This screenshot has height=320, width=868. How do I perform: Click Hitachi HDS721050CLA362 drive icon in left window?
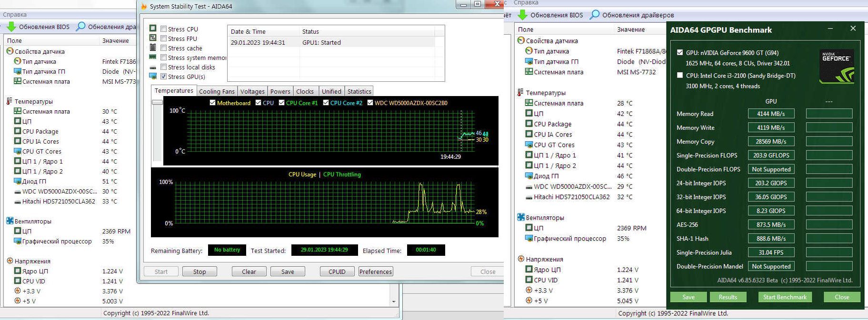point(18,202)
